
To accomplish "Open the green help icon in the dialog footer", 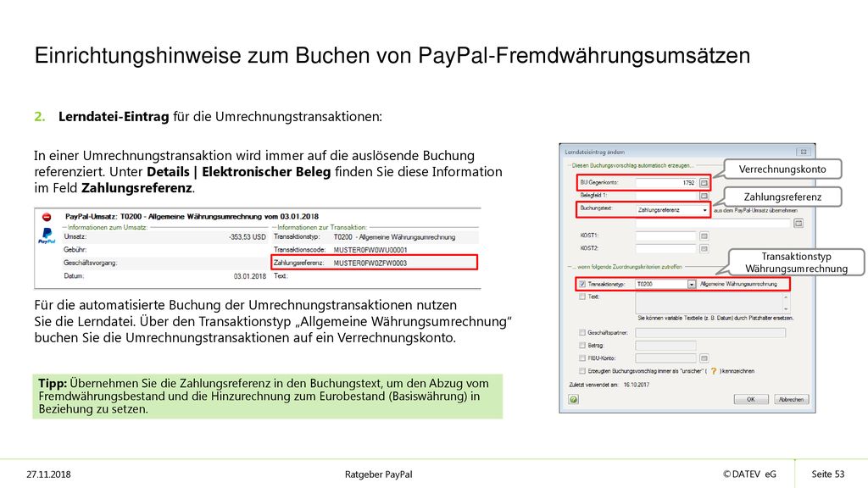I will (x=574, y=399).
